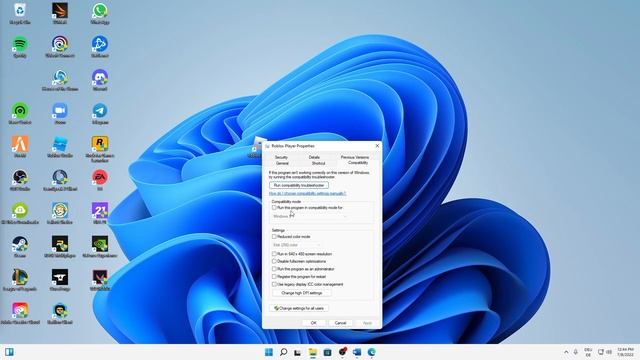Launch Steam from the desktop

coord(20,244)
